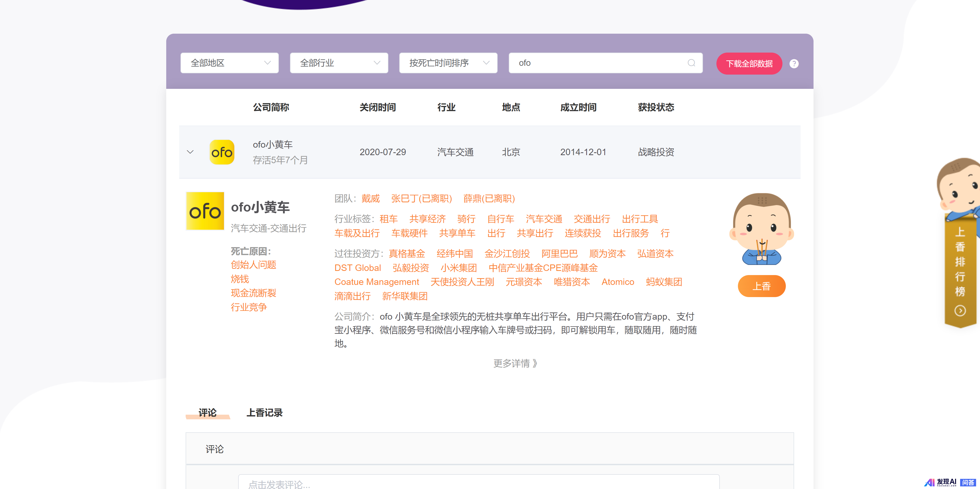This screenshot has width=980, height=489.
Task: Click the search magnifier icon
Action: 691,63
